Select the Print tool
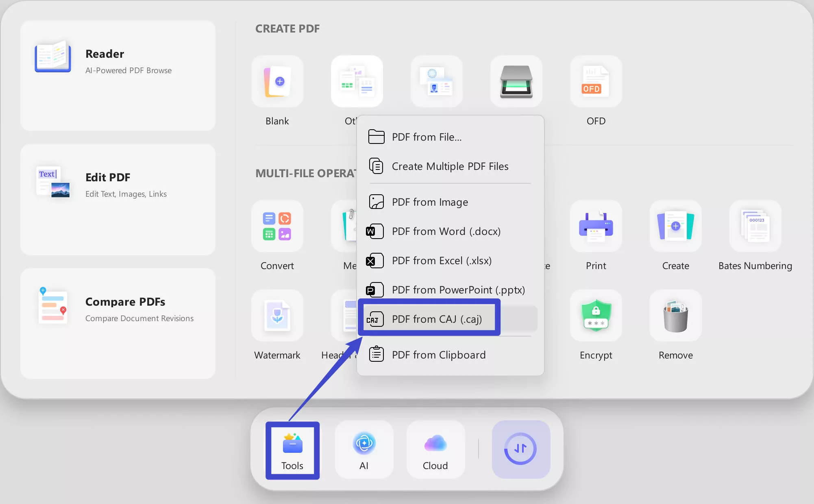Viewport: 814px width, 504px height. (595, 226)
